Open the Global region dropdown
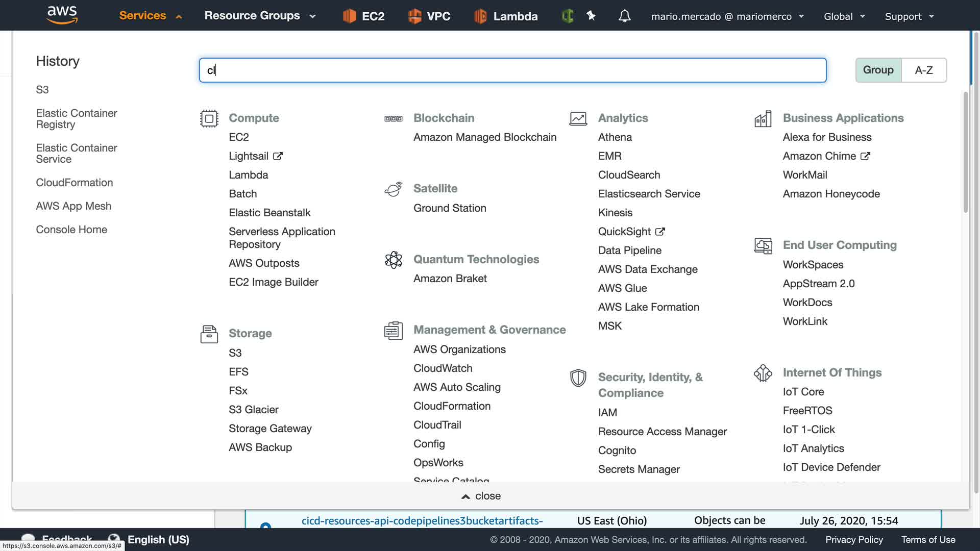 tap(844, 16)
